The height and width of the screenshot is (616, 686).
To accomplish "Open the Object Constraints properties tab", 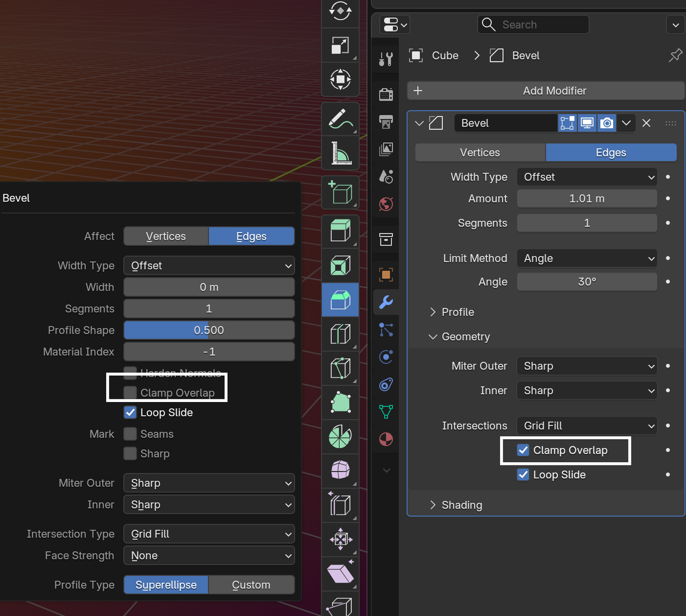I will pyautogui.click(x=386, y=384).
